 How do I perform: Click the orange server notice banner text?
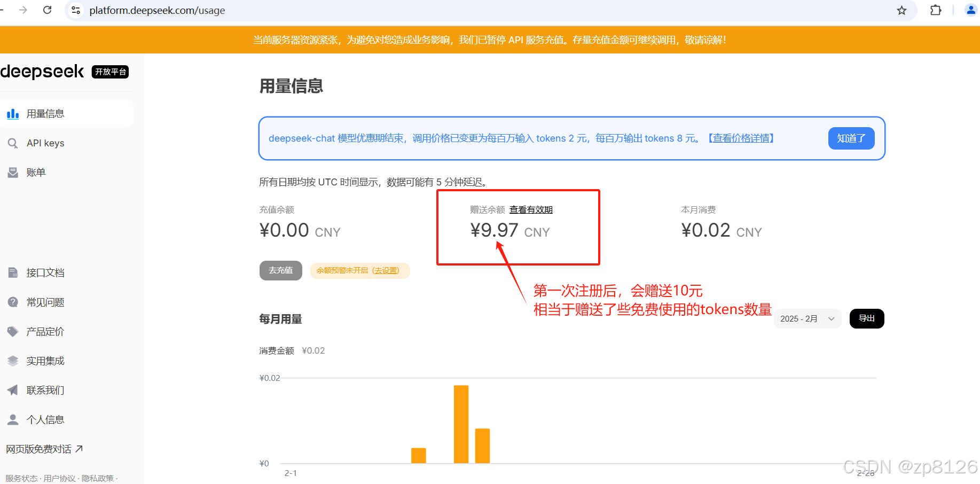pos(490,40)
